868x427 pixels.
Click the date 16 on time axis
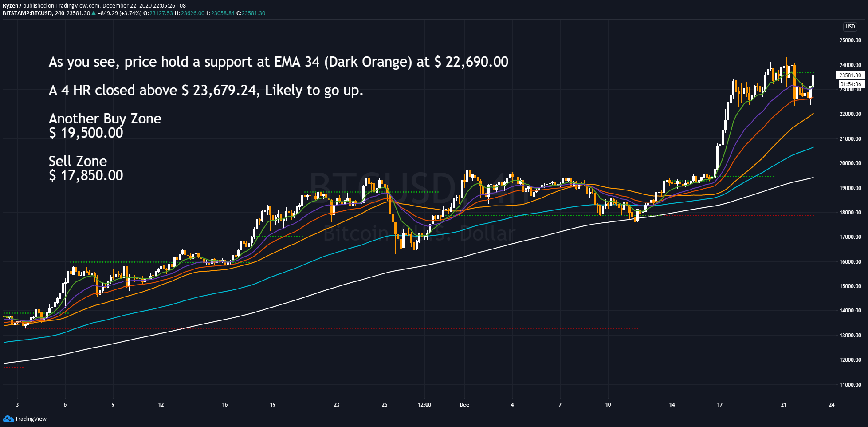pos(225,405)
